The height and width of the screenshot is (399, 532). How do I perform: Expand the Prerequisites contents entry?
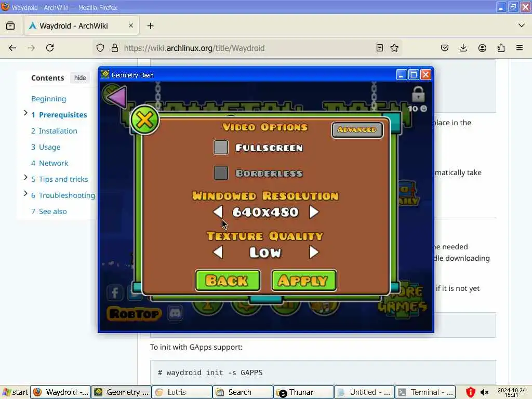pos(25,113)
